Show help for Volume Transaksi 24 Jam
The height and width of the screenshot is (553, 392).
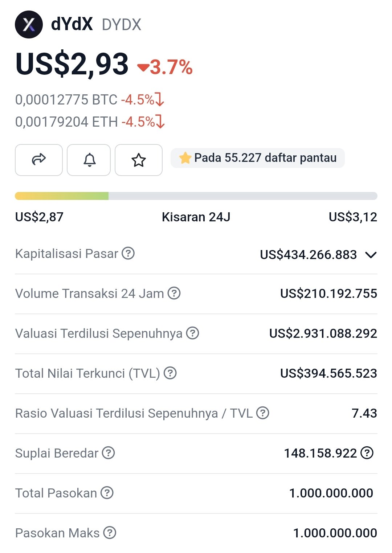174,293
